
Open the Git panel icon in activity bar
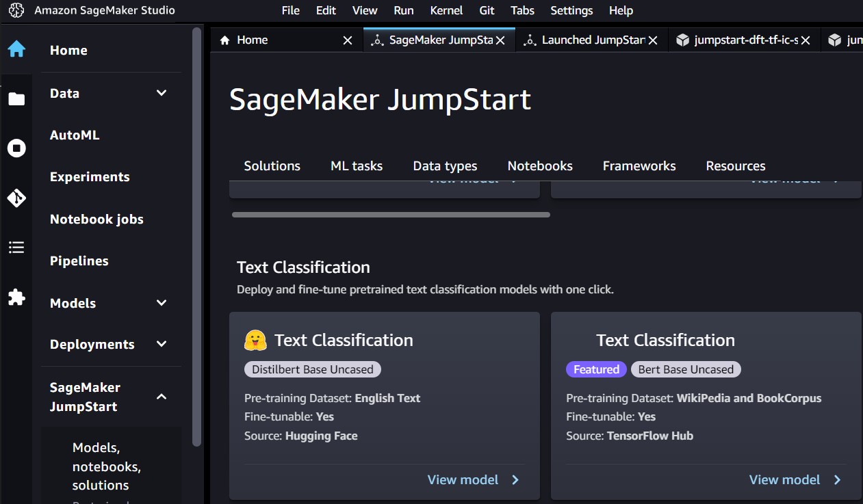click(x=16, y=198)
